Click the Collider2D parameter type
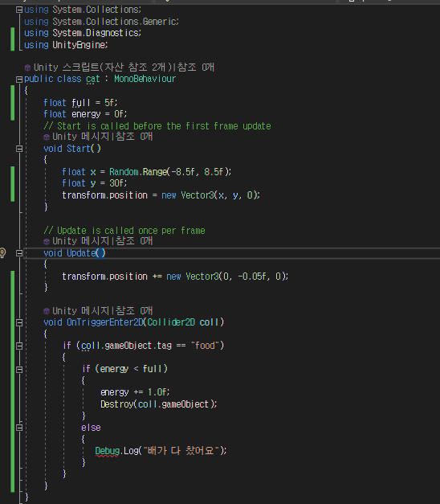Viewport: 440px width, 504px height. pyautogui.click(x=171, y=322)
